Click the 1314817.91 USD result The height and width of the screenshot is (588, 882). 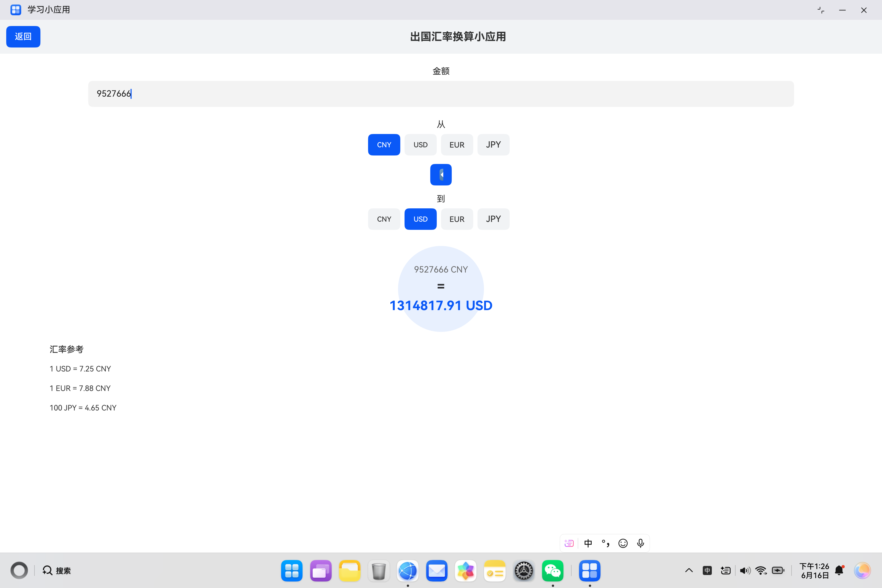(x=441, y=305)
